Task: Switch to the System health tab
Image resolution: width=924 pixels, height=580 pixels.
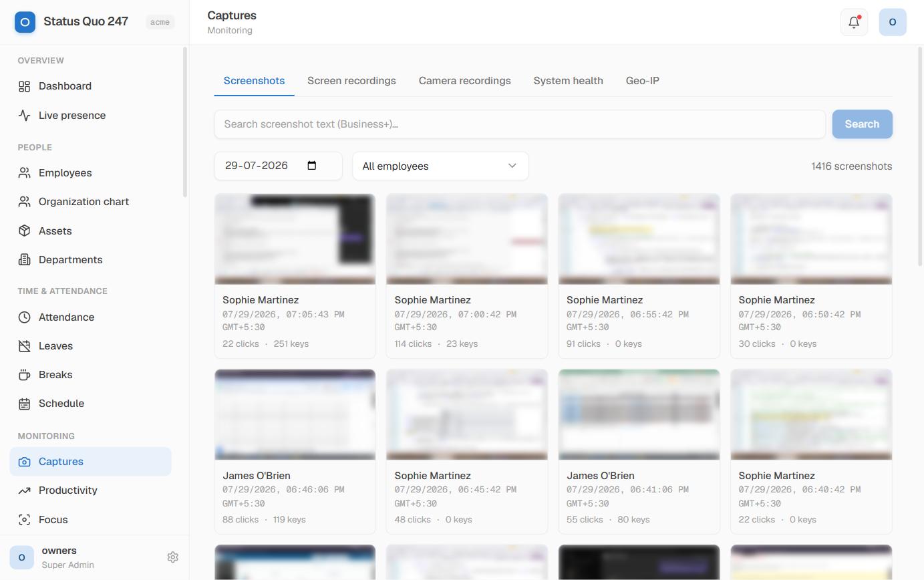Action: (568, 81)
